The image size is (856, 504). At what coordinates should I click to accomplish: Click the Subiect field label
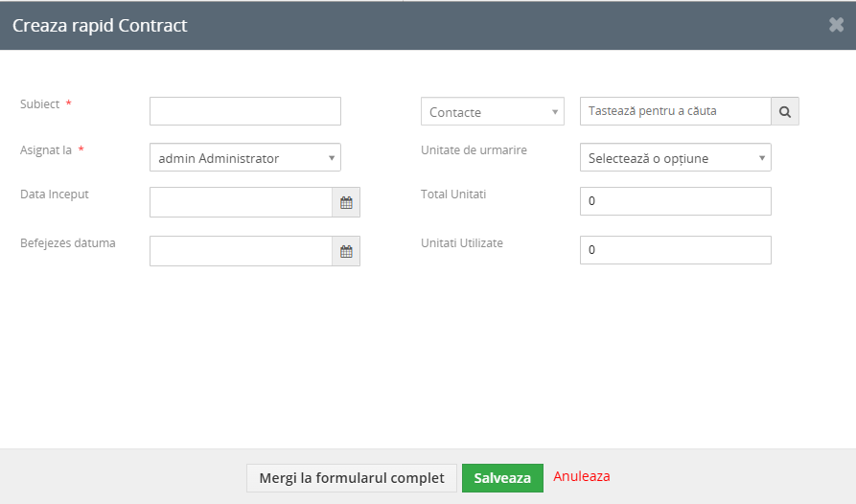click(x=40, y=103)
